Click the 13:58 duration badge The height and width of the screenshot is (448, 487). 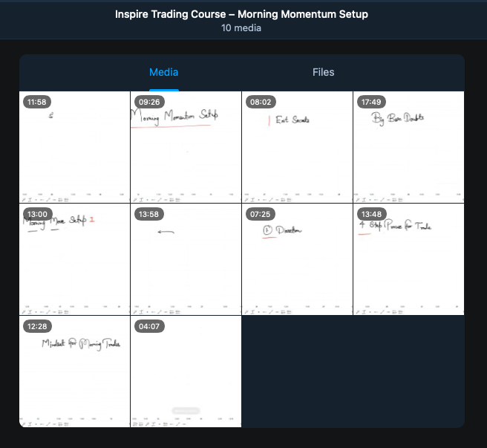coord(149,214)
